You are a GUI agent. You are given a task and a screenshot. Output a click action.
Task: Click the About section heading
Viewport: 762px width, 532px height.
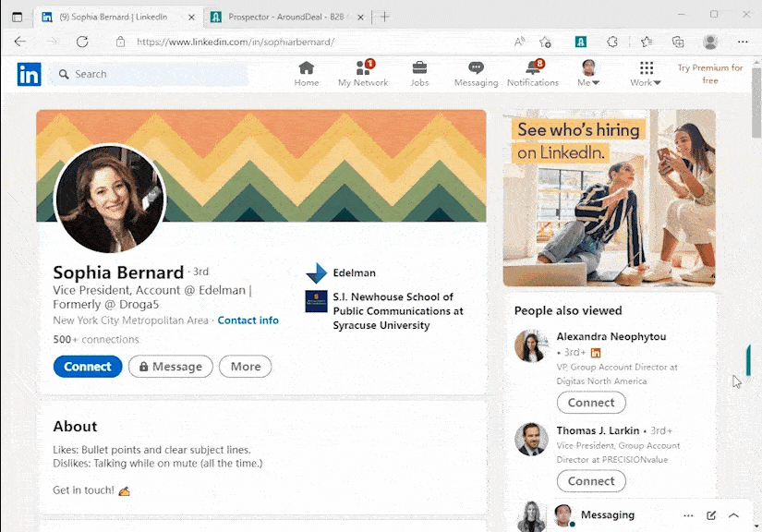pyautogui.click(x=76, y=426)
